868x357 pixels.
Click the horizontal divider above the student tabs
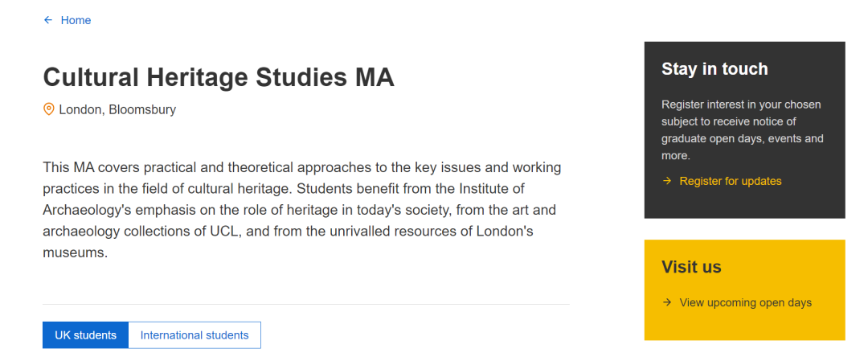(x=305, y=305)
